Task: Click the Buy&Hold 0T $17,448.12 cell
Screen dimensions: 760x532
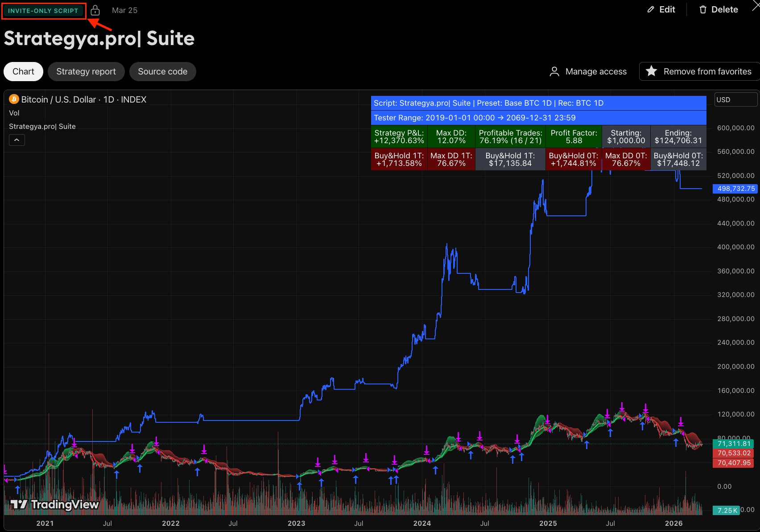Action: [x=678, y=159]
